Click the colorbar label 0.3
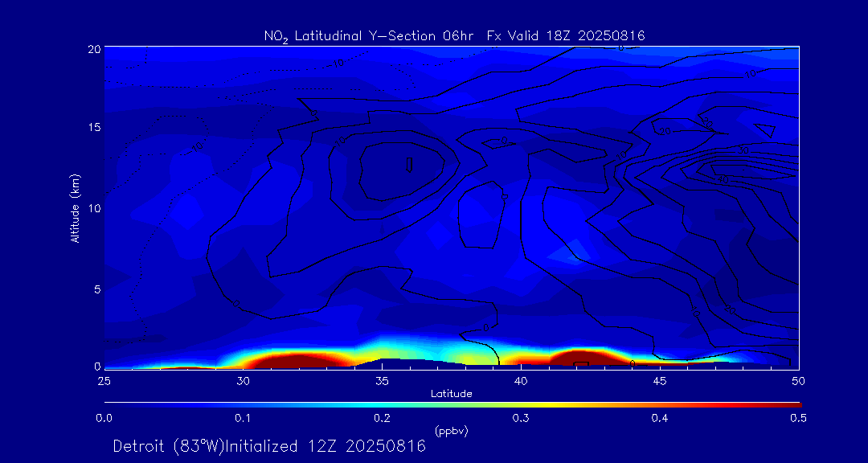Viewport: 868px width, 463px height. (x=521, y=418)
